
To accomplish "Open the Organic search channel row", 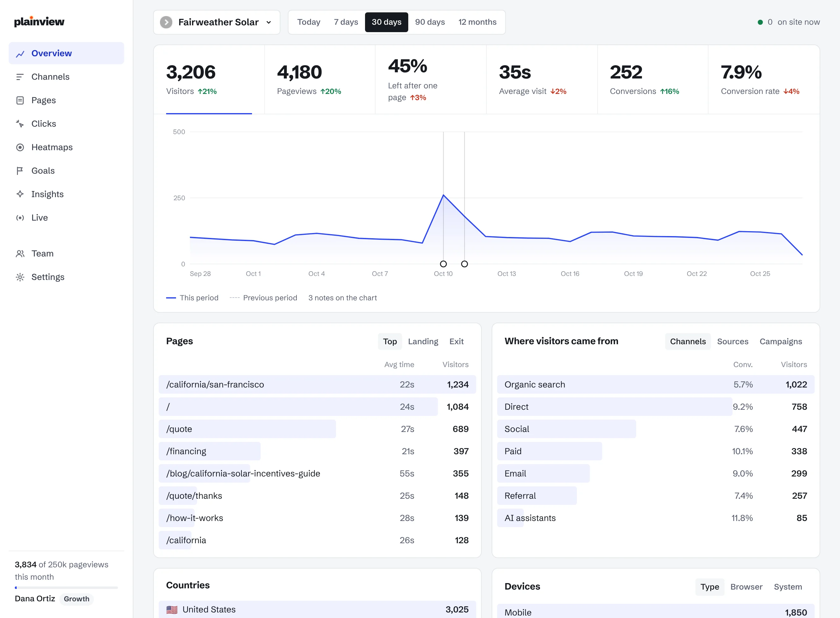I will tap(656, 385).
